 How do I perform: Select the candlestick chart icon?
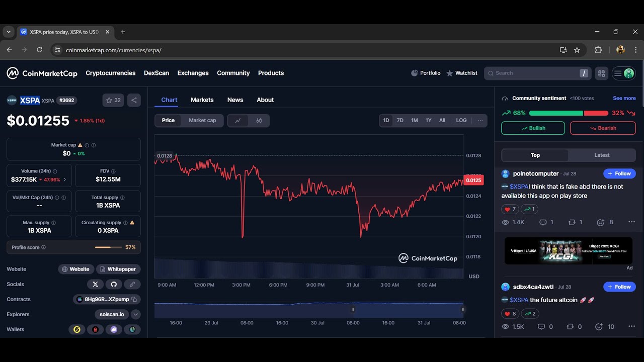coord(259,121)
